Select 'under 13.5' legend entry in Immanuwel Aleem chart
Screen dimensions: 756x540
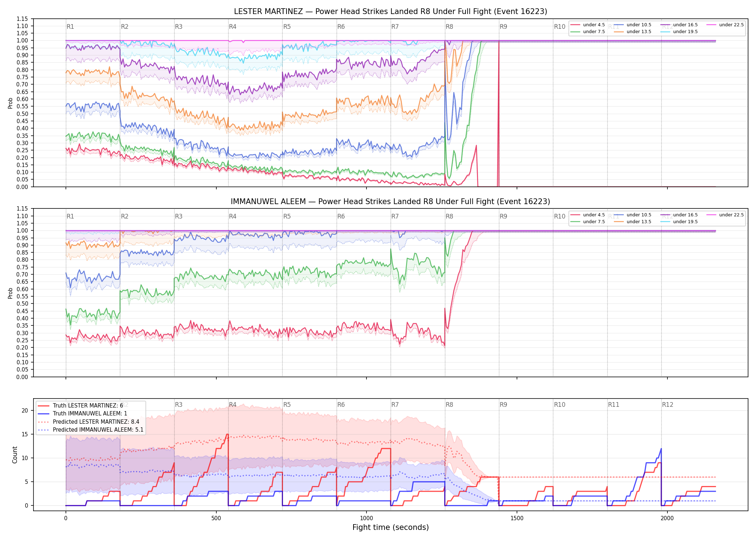(x=633, y=222)
